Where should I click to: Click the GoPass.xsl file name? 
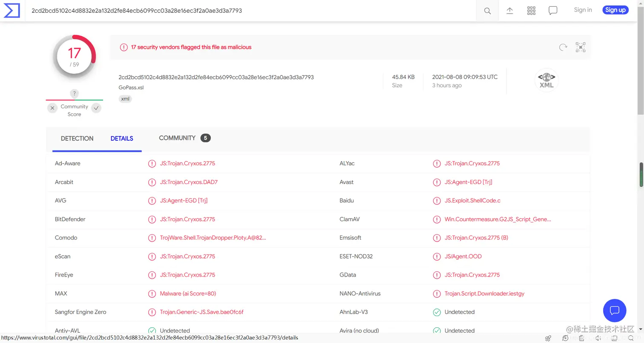tap(131, 87)
